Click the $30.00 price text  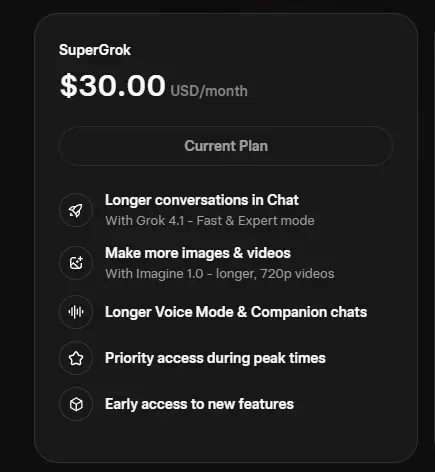113,86
